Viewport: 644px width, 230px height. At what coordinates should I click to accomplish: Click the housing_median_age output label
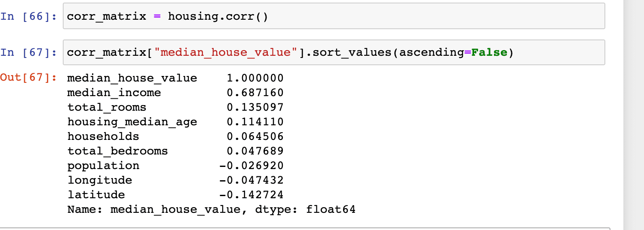tap(132, 122)
